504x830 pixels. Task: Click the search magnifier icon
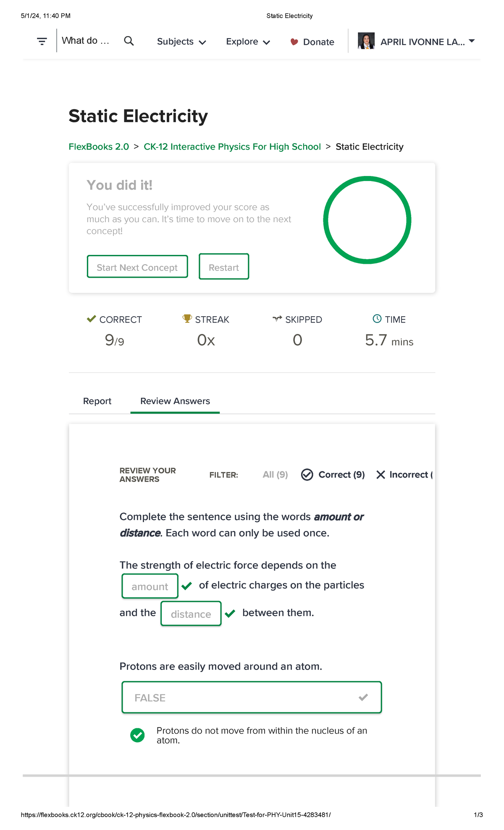point(129,41)
